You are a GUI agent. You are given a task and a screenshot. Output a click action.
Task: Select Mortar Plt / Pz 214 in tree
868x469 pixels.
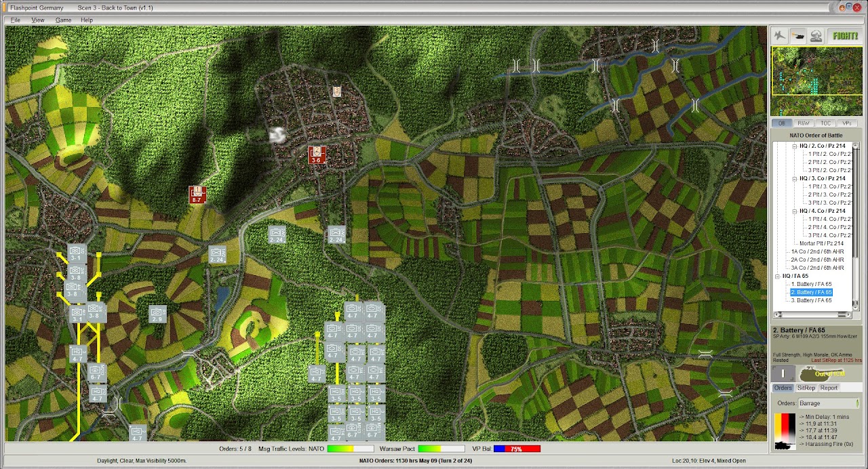pos(821,243)
